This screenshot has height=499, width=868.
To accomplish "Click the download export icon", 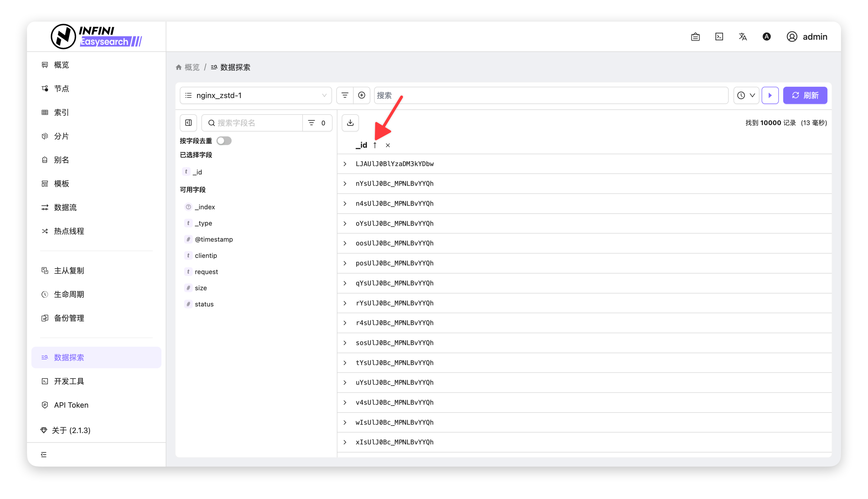I will point(350,123).
